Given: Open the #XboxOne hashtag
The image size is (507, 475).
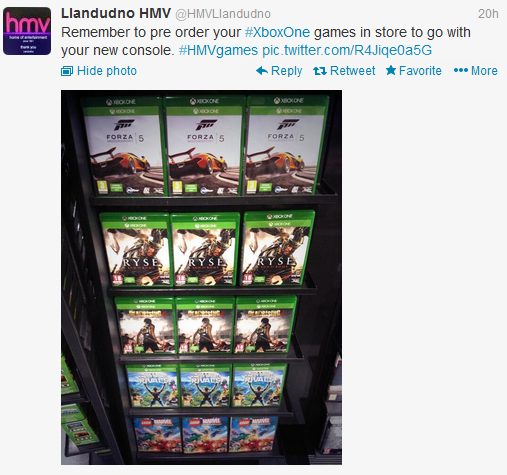Looking at the screenshot, I should click(277, 32).
